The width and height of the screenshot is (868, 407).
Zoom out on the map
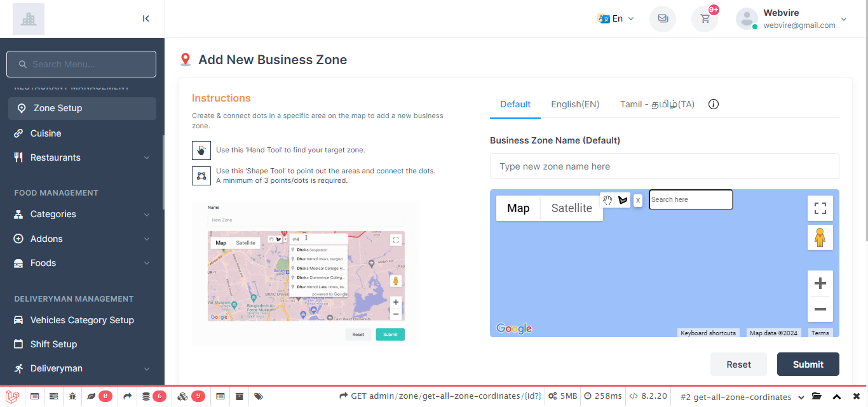820,309
